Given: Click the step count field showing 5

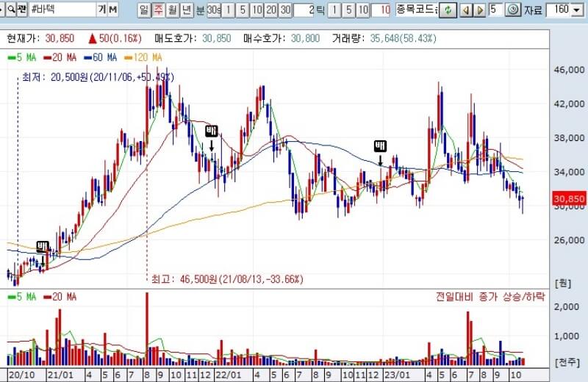Looking at the screenshot, I should point(495,10).
